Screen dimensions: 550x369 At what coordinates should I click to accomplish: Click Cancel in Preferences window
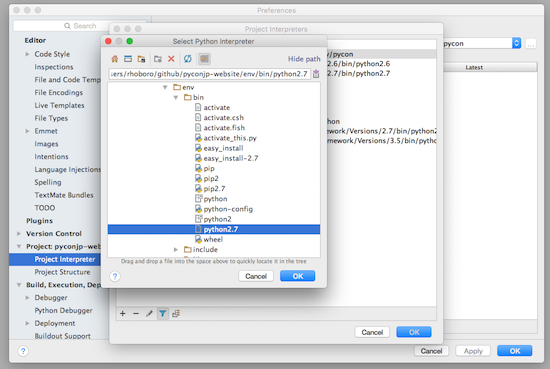coord(431,351)
